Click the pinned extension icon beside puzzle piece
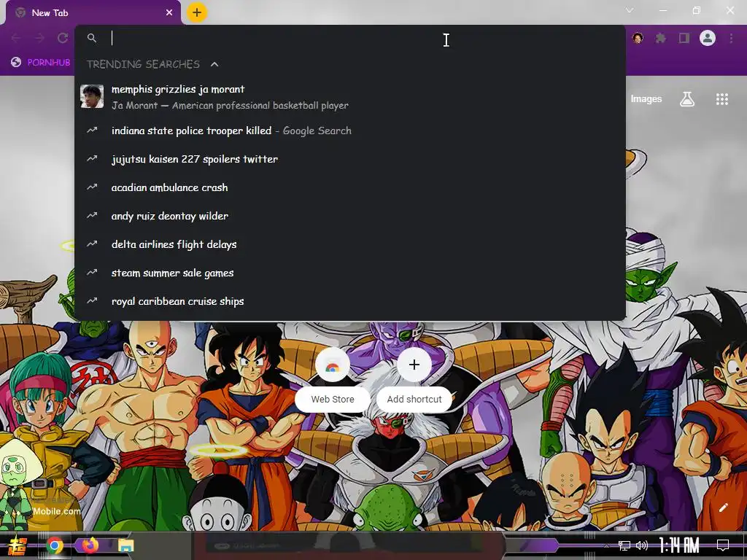This screenshot has height=560, width=747. (638, 38)
